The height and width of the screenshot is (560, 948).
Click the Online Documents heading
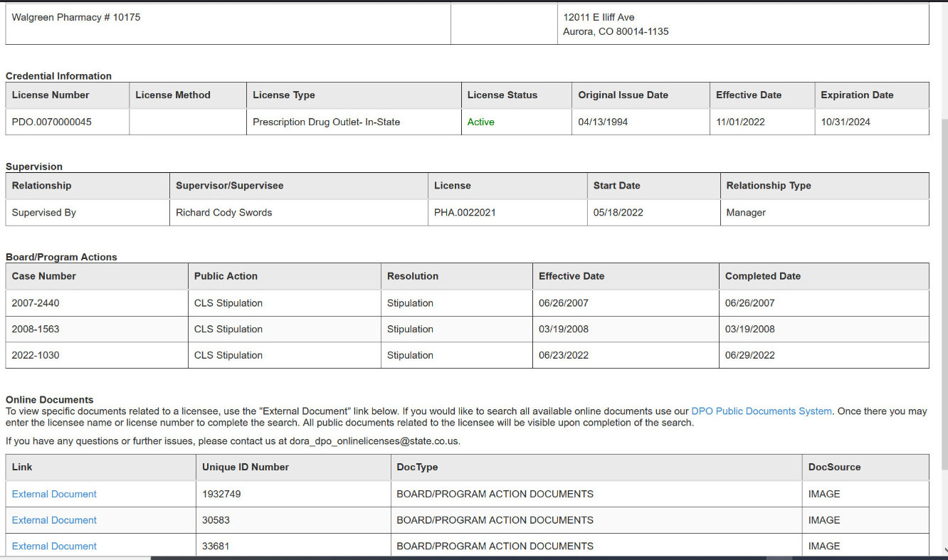(50, 400)
